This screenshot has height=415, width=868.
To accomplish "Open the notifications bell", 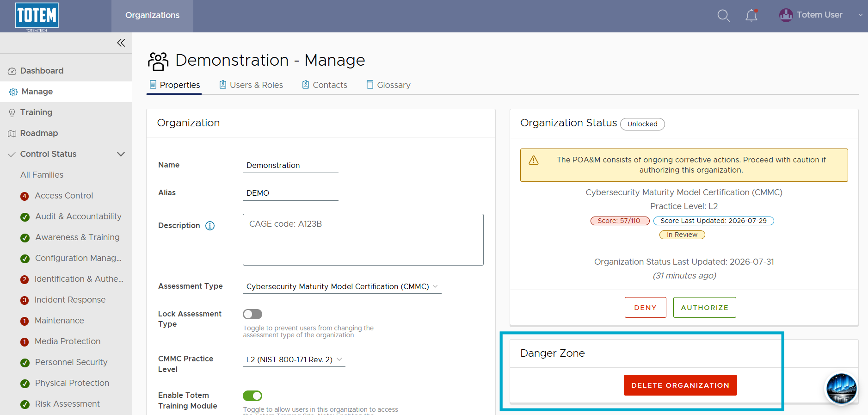I will click(751, 16).
